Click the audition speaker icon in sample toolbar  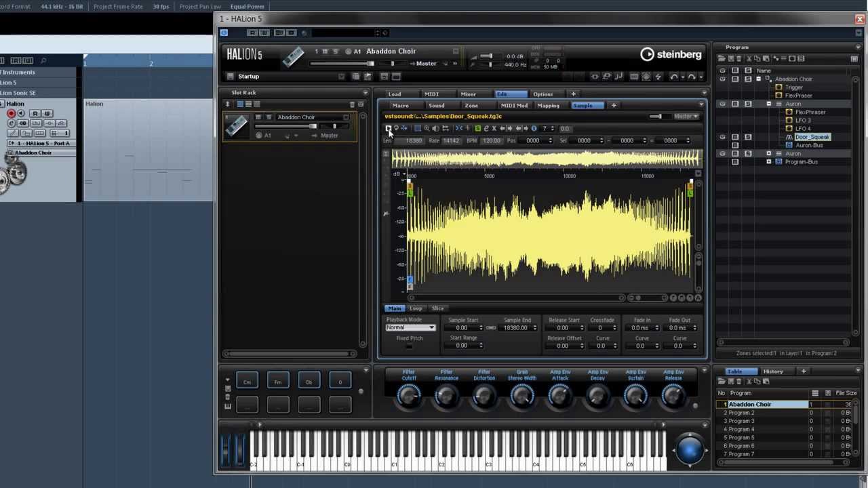coord(435,128)
